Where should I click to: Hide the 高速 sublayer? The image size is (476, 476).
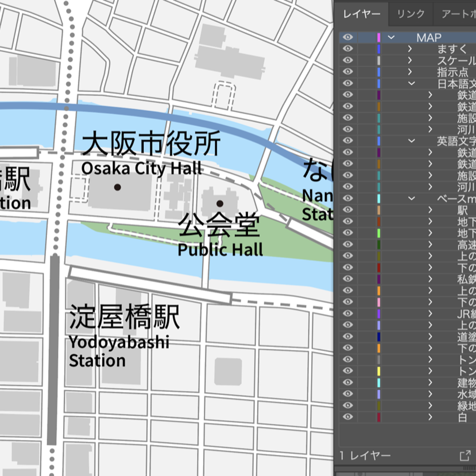tap(348, 244)
